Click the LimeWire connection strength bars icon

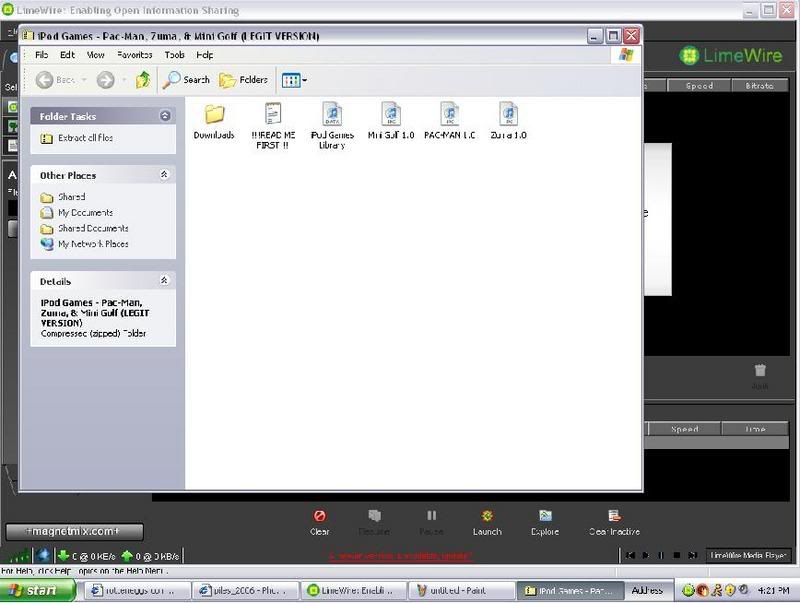(19, 556)
